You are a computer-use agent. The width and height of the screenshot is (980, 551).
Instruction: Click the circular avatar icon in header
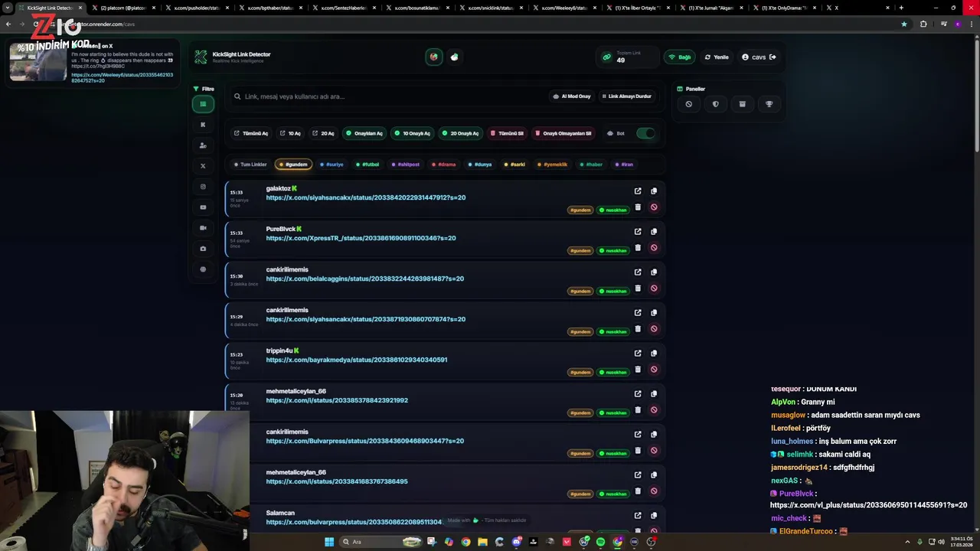(434, 57)
